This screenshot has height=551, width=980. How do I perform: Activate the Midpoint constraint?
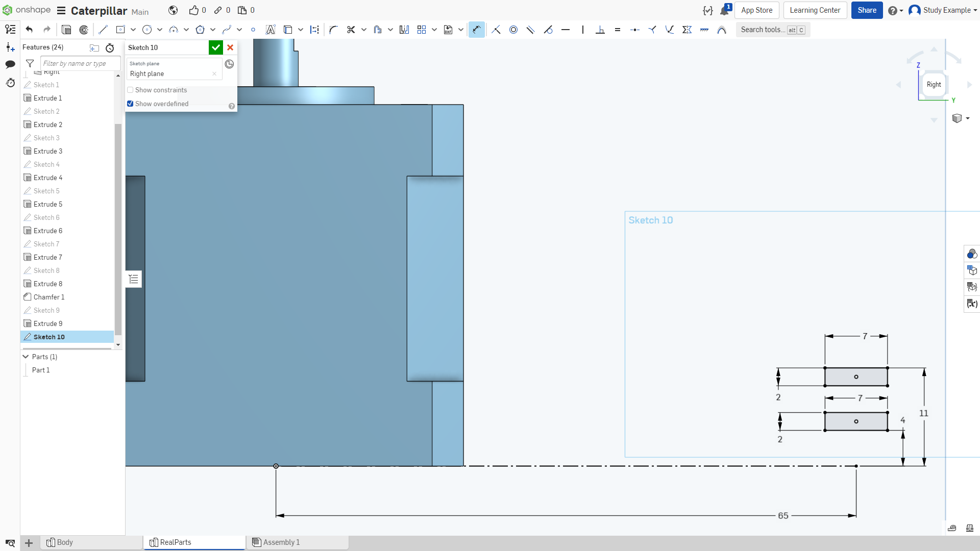[x=635, y=30]
